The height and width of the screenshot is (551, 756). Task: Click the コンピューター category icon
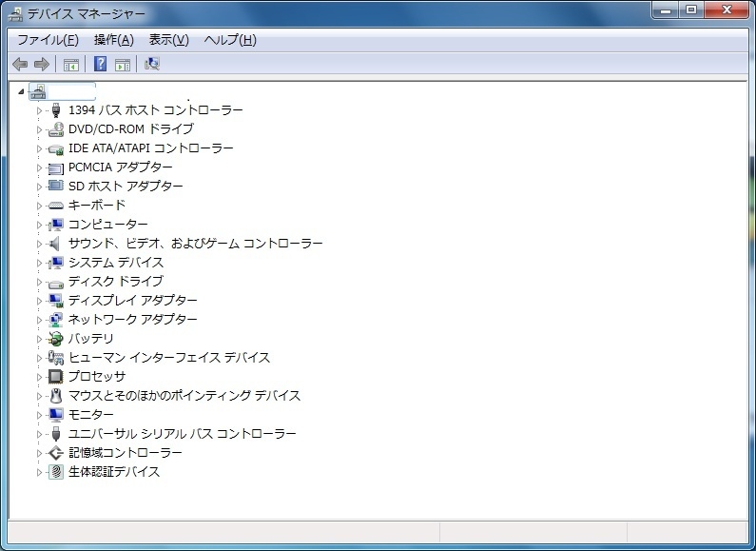coord(56,225)
